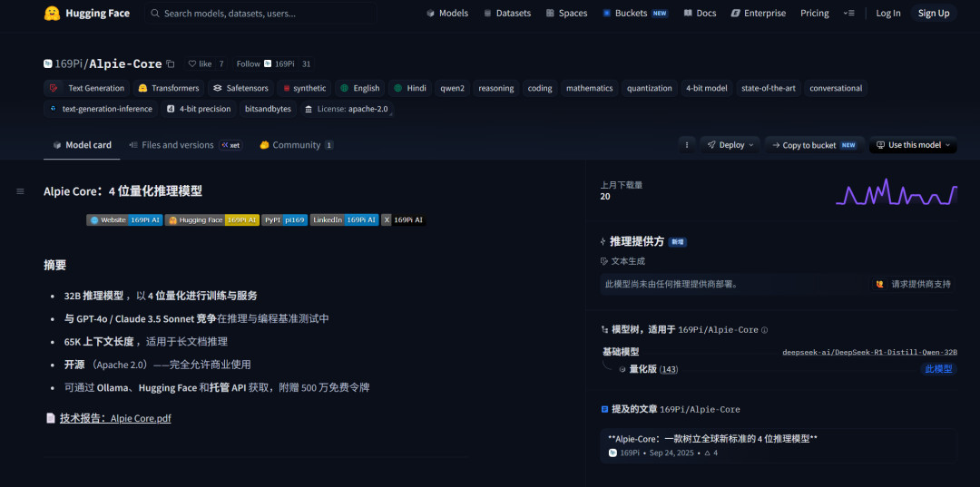Open the LinkedIn 169Pi AI badge

[x=345, y=219]
